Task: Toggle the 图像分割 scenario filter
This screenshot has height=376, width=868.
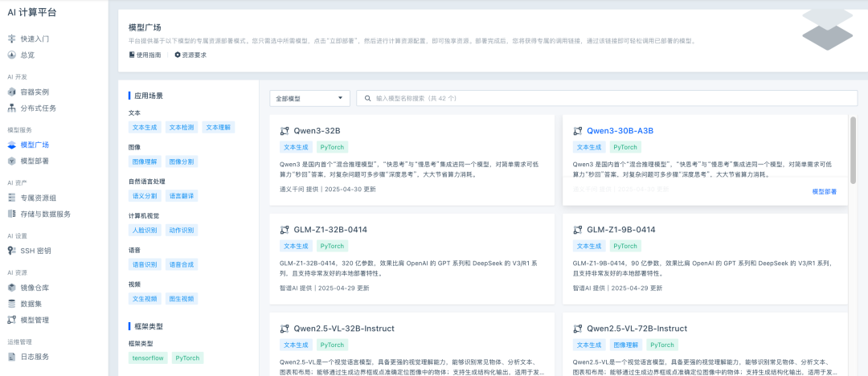Action: point(182,161)
